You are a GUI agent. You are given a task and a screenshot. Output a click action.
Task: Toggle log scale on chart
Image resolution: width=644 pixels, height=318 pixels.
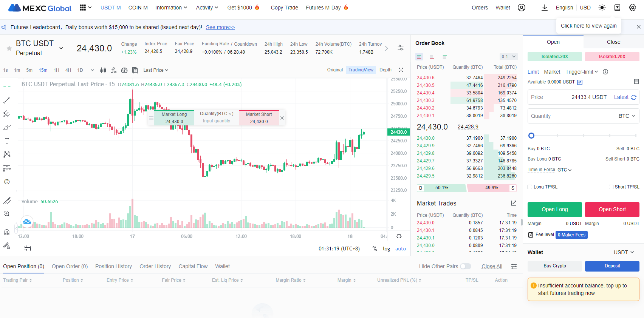[386, 249]
